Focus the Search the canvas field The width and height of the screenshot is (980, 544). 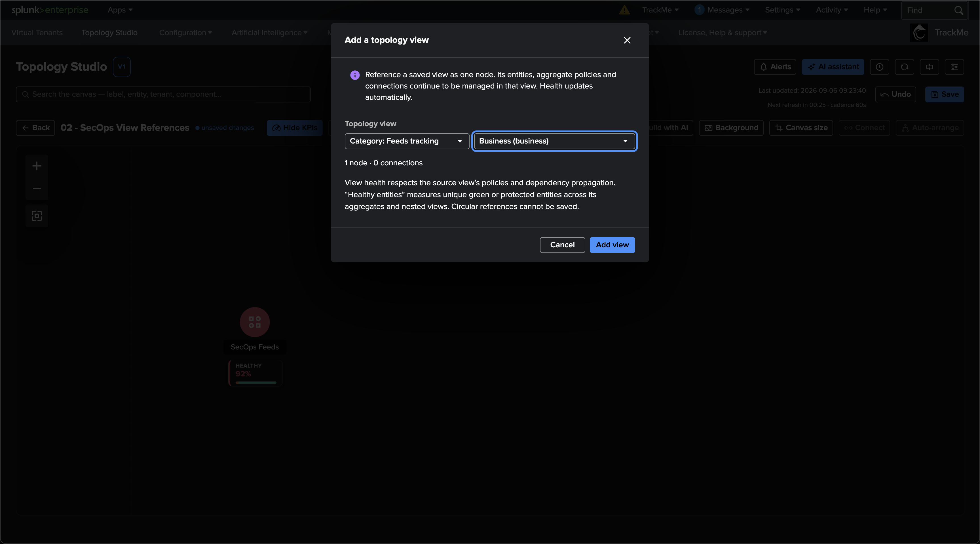[163, 94]
